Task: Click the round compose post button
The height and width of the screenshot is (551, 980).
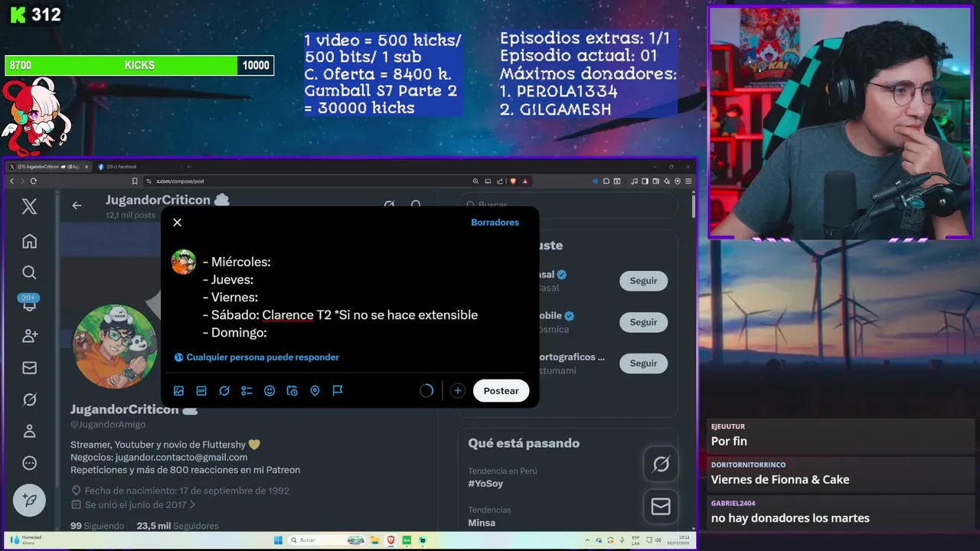Action: (29, 500)
